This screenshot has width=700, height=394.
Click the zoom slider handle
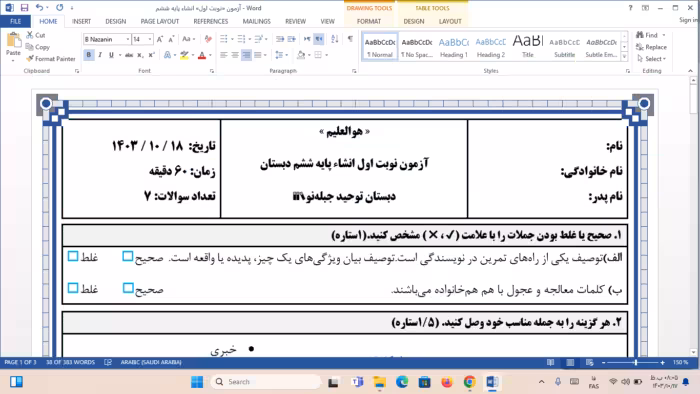coord(636,362)
